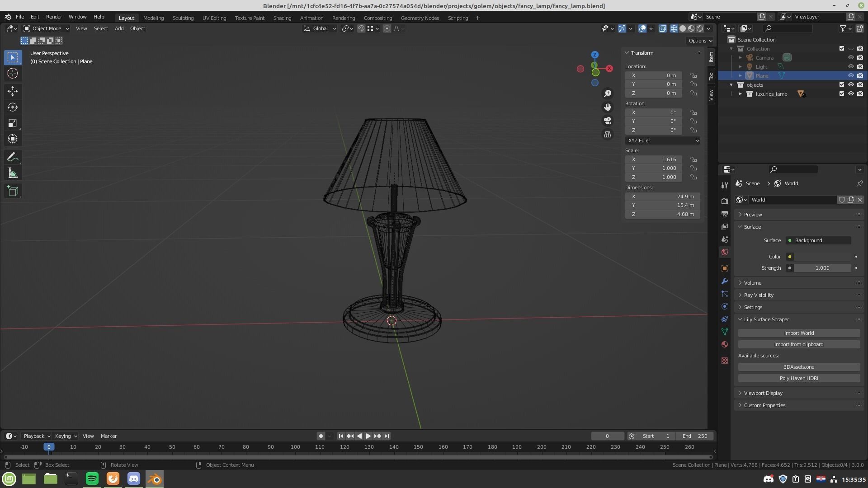Open the Texture properties checkerboard icon
The height and width of the screenshot is (488, 868).
[725, 361]
